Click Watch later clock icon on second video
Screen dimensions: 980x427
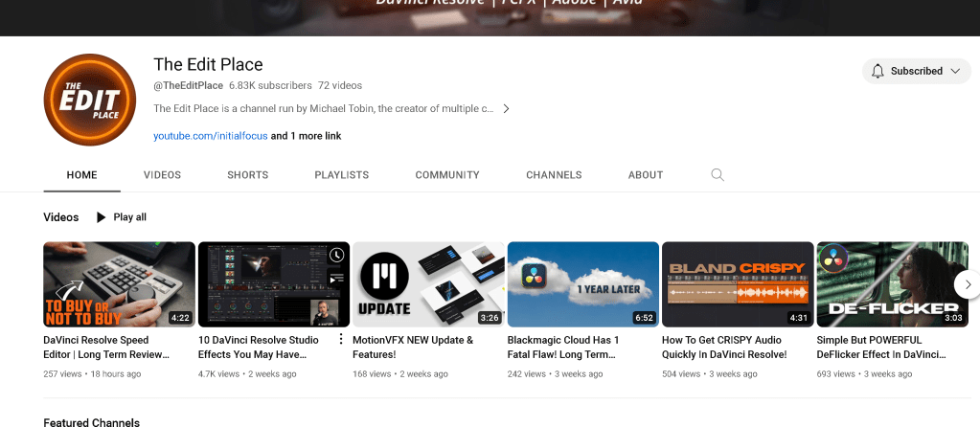tap(336, 255)
